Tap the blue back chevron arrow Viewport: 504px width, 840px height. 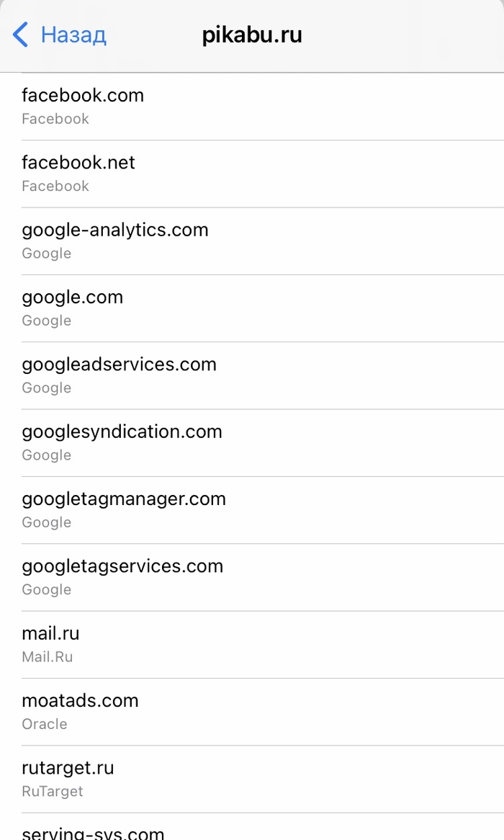click(x=21, y=35)
